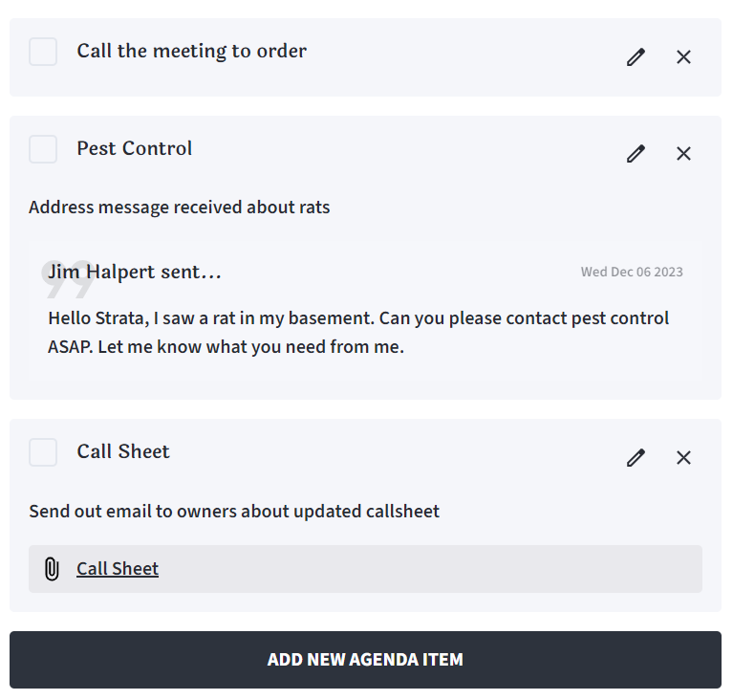Image resolution: width=733 pixels, height=700 pixels.
Task: Delete the Pest Control agenda item
Action: pyautogui.click(x=683, y=153)
